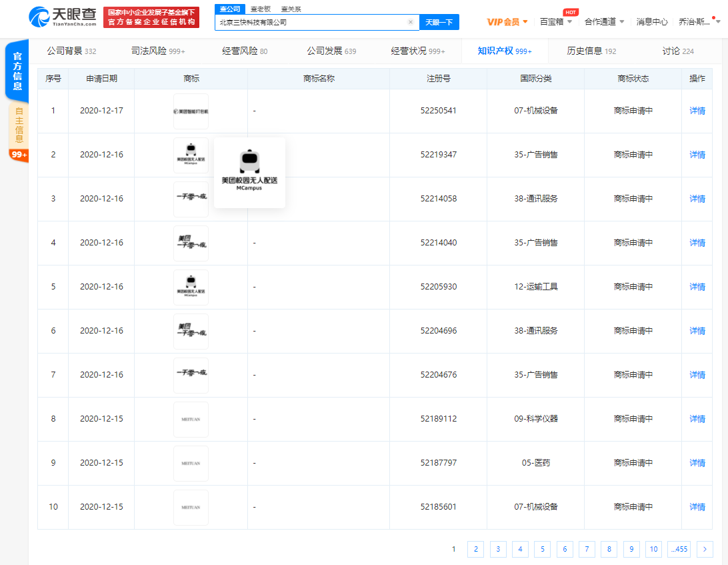
Task: Open the 自主信息 side tab
Action: coord(19,125)
